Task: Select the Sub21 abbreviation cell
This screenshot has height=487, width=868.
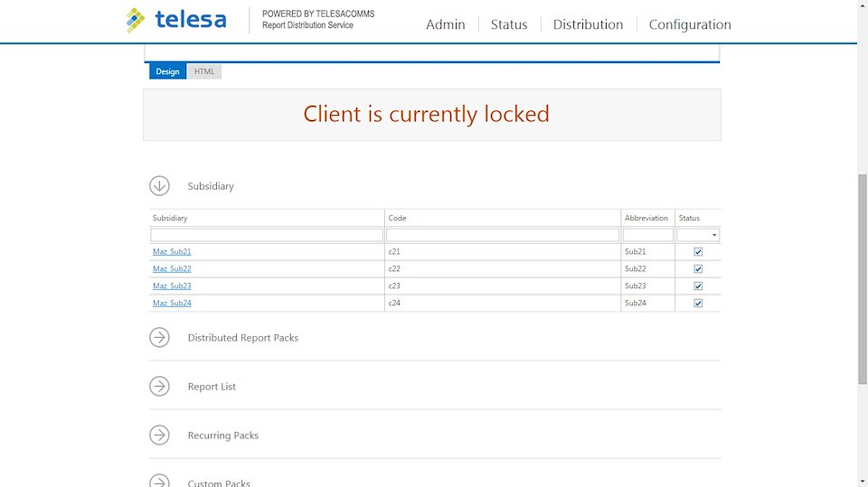Action: click(647, 251)
